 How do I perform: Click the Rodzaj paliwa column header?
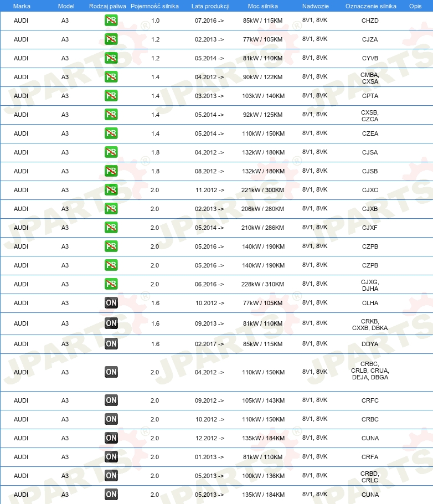(x=107, y=6)
